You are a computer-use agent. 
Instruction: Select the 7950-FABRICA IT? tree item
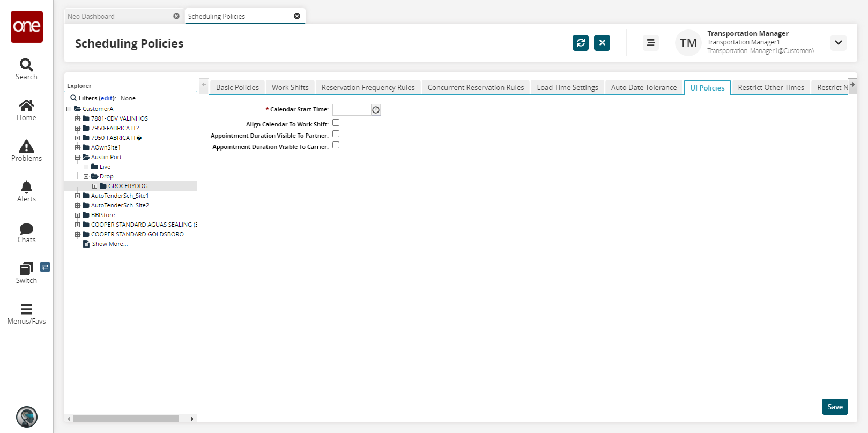[x=115, y=128]
